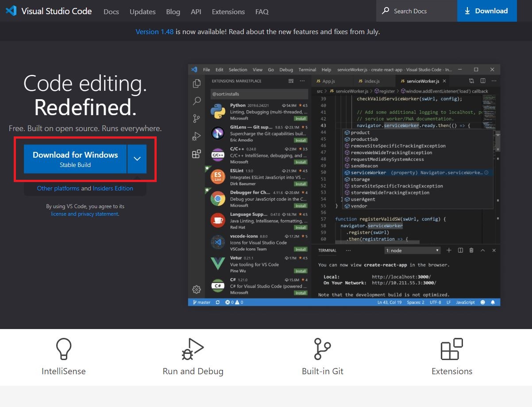Expand the download options chevron

(137, 159)
